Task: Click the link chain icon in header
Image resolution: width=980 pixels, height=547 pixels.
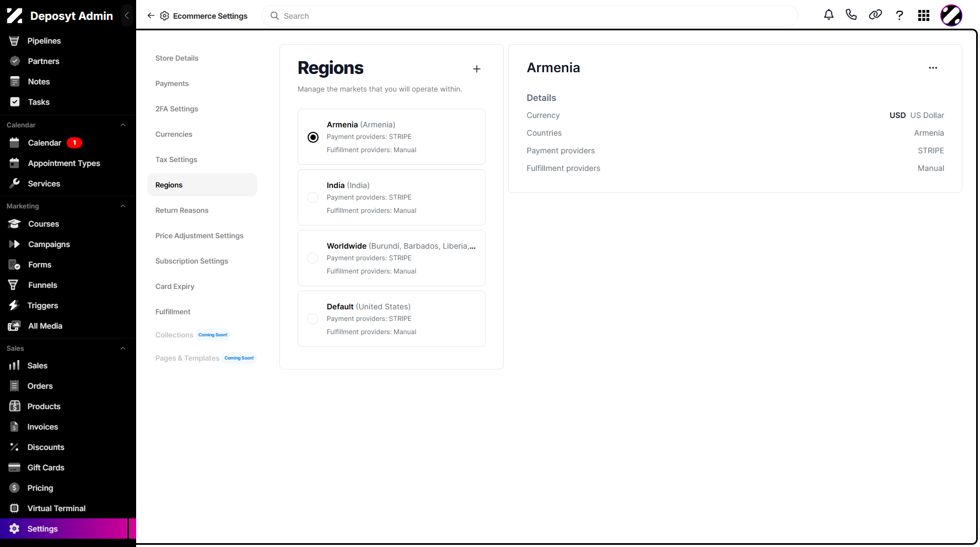Action: point(875,15)
